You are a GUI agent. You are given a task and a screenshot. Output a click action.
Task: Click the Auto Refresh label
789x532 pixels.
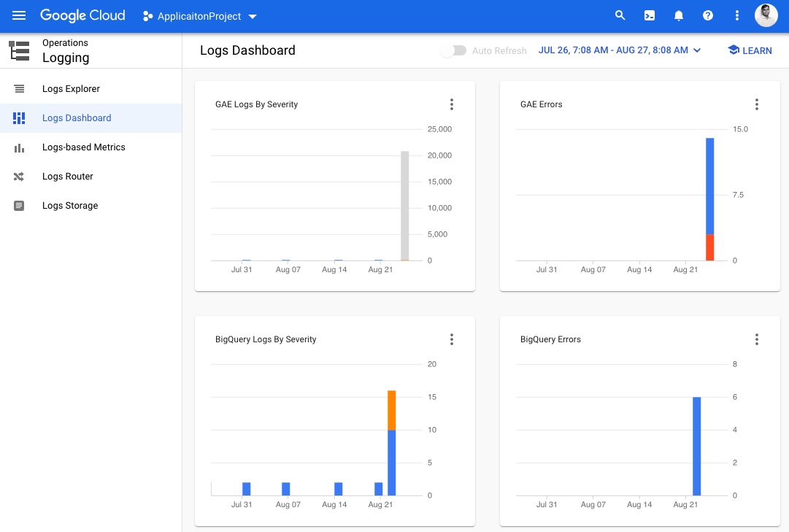pyautogui.click(x=499, y=51)
